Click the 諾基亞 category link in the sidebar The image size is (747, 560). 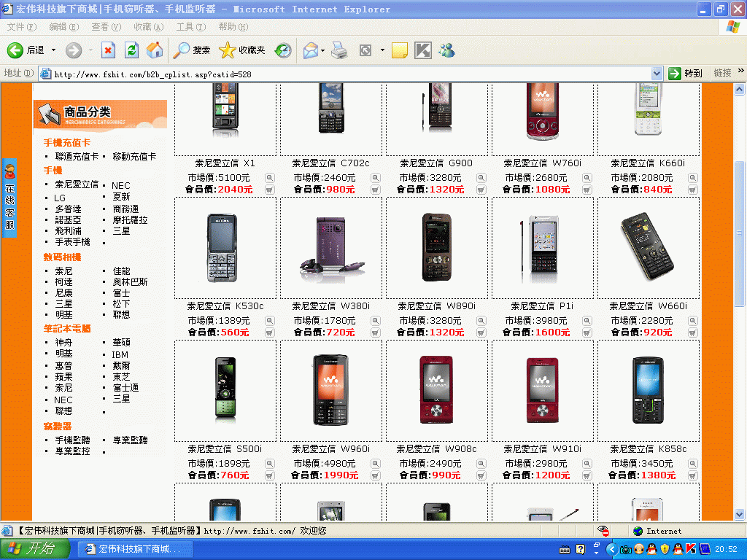[68, 219]
